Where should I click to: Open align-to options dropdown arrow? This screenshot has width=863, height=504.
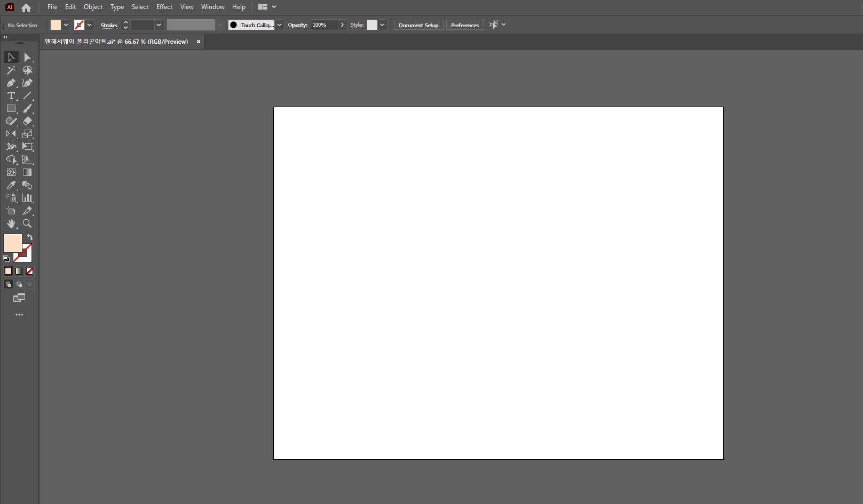[503, 25]
